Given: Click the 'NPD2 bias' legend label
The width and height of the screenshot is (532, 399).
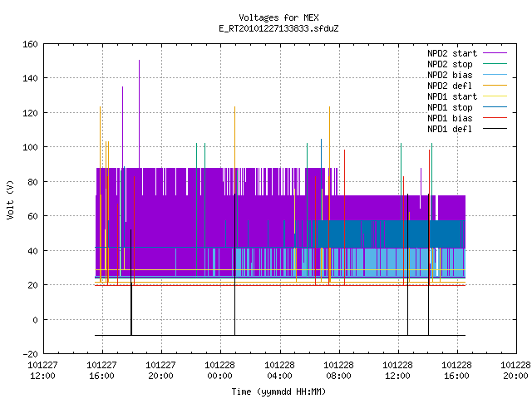Looking at the screenshot, I should pyautogui.click(x=450, y=75).
